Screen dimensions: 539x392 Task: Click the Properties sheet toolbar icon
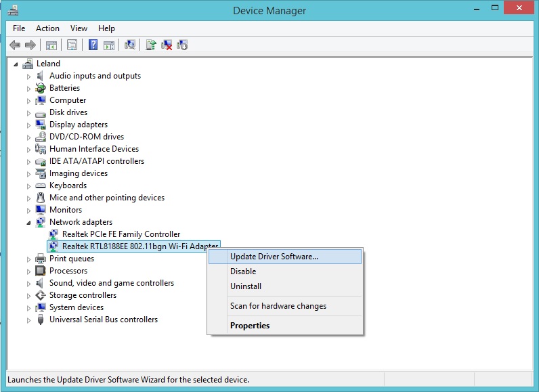tap(72, 45)
